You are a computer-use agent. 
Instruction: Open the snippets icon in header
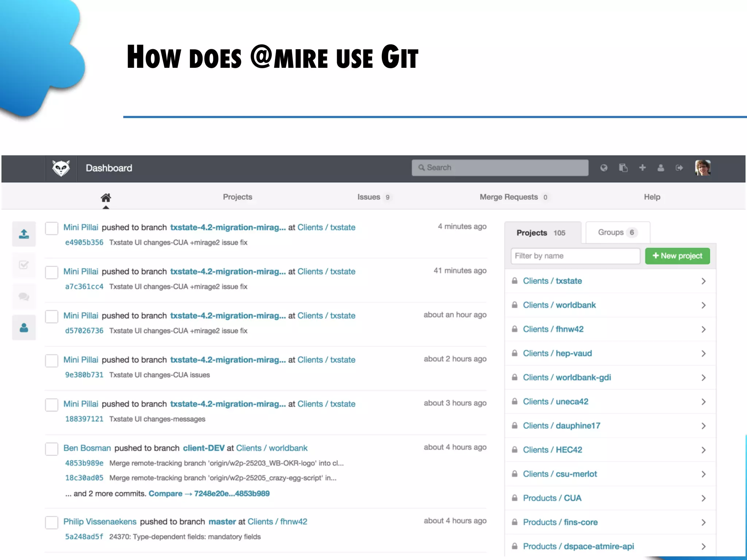click(x=623, y=168)
